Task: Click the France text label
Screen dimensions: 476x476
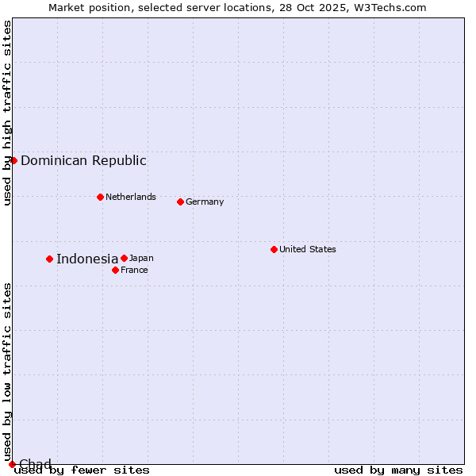Action: point(134,270)
